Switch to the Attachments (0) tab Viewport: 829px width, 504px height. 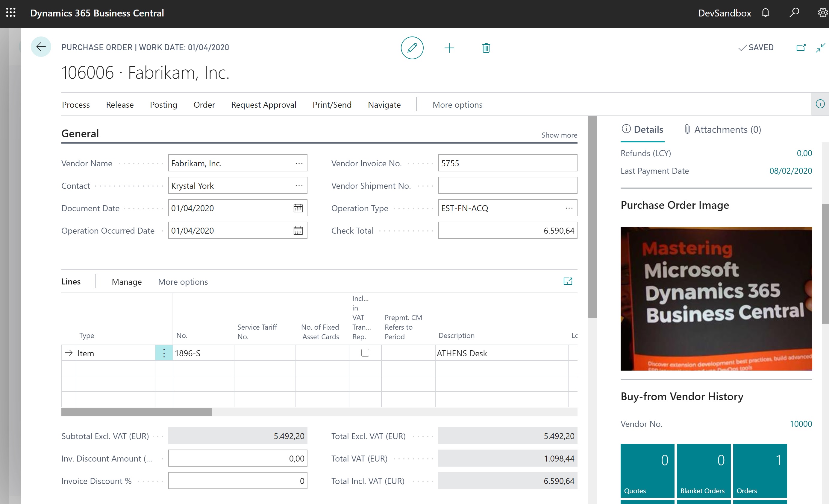tap(722, 130)
